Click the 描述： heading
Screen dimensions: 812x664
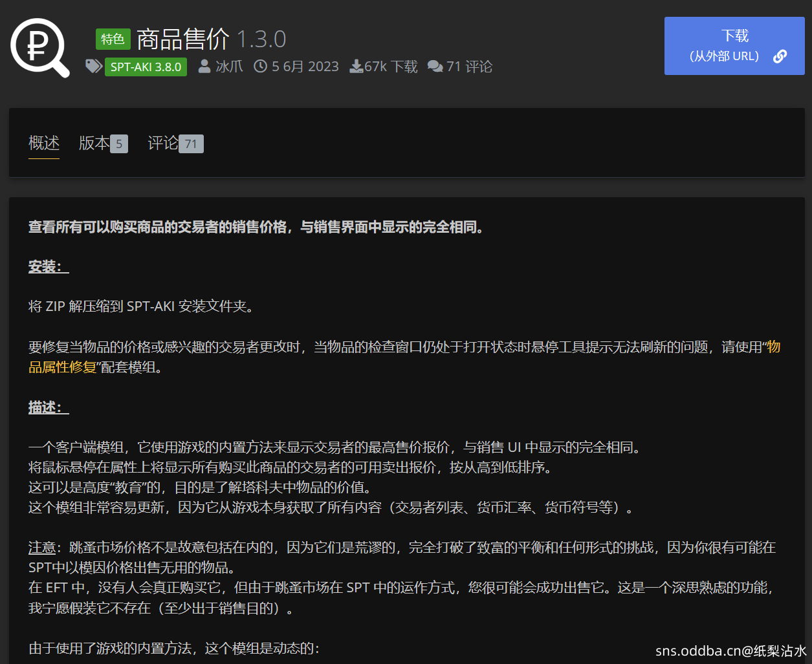[x=49, y=407]
